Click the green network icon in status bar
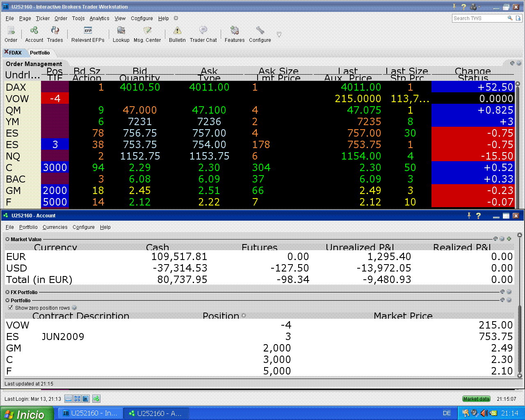 96,399
